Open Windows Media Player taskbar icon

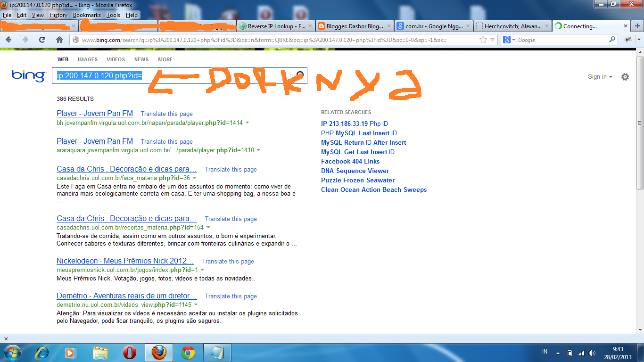70,352
